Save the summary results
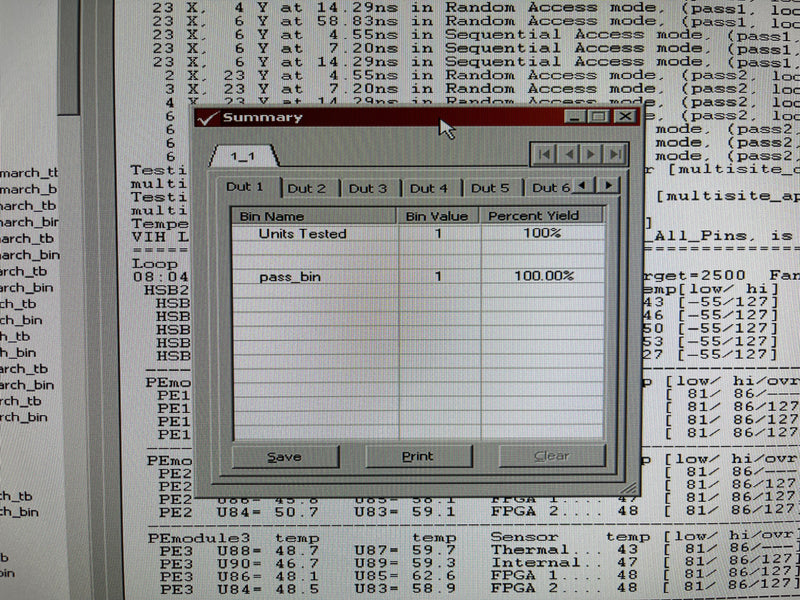Screen dimensions: 800x600 tap(284, 455)
